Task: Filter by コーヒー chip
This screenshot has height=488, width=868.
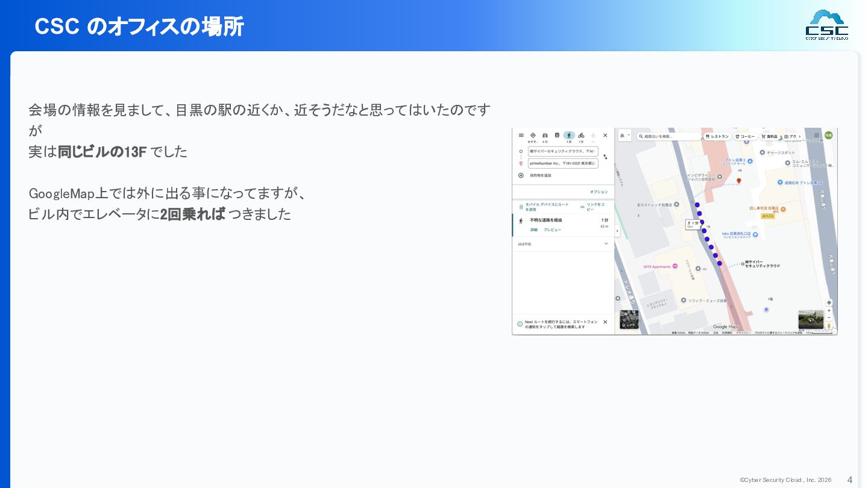Action: click(746, 137)
